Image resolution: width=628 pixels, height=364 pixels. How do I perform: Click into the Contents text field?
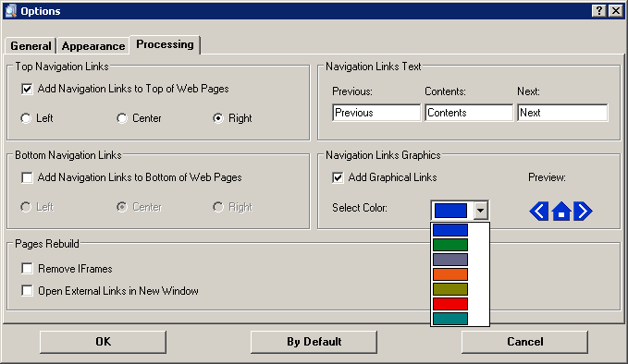point(469,113)
